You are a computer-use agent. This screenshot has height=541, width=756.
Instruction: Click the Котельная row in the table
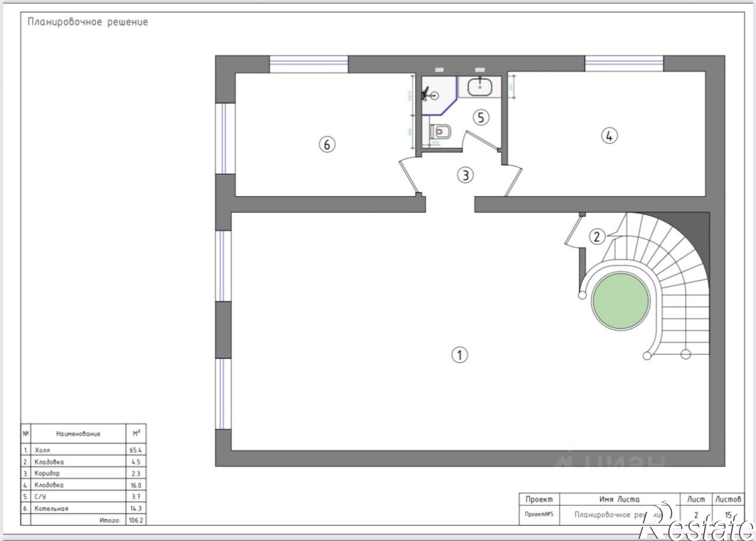tap(83, 508)
